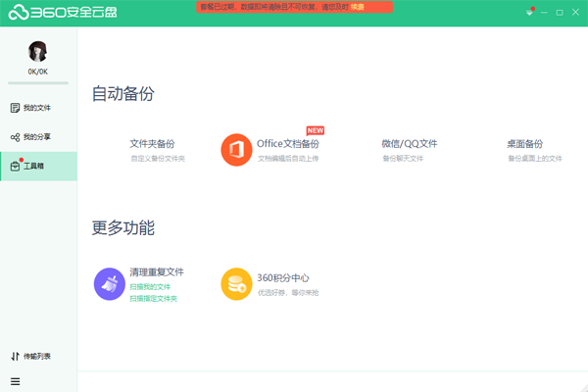Open the hamburger menu at bottom left
The width and height of the screenshot is (588, 392).
(x=15, y=380)
